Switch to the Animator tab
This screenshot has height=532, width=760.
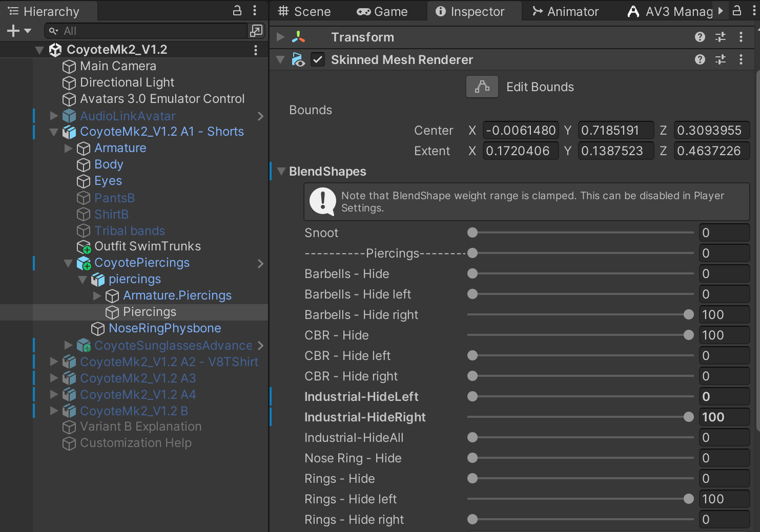coord(565,11)
